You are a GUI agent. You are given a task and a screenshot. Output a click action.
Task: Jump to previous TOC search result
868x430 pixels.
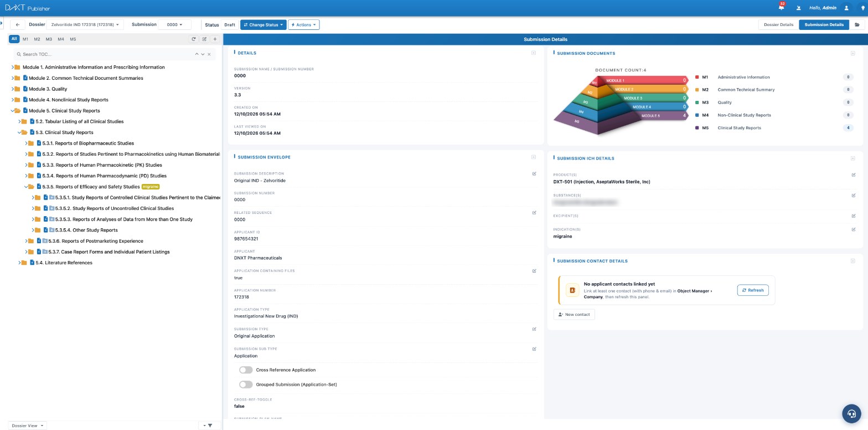[x=197, y=54]
